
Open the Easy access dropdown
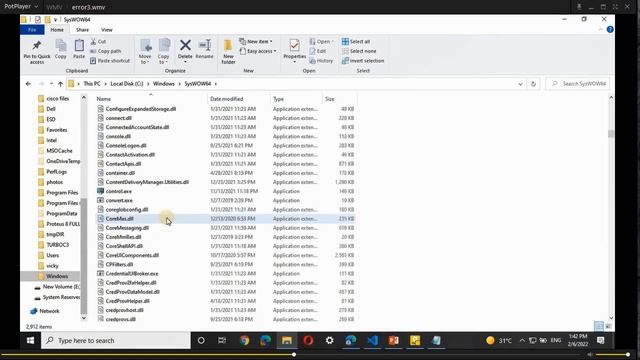click(258, 51)
